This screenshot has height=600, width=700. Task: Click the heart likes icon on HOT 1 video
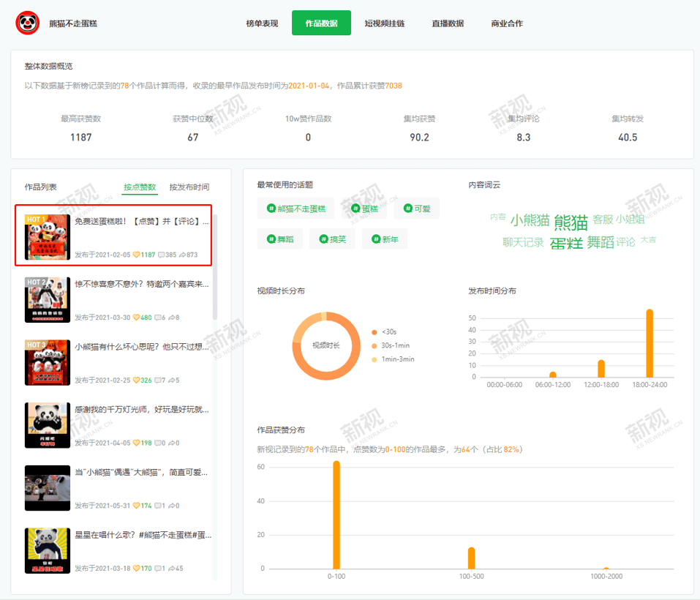pos(136,255)
